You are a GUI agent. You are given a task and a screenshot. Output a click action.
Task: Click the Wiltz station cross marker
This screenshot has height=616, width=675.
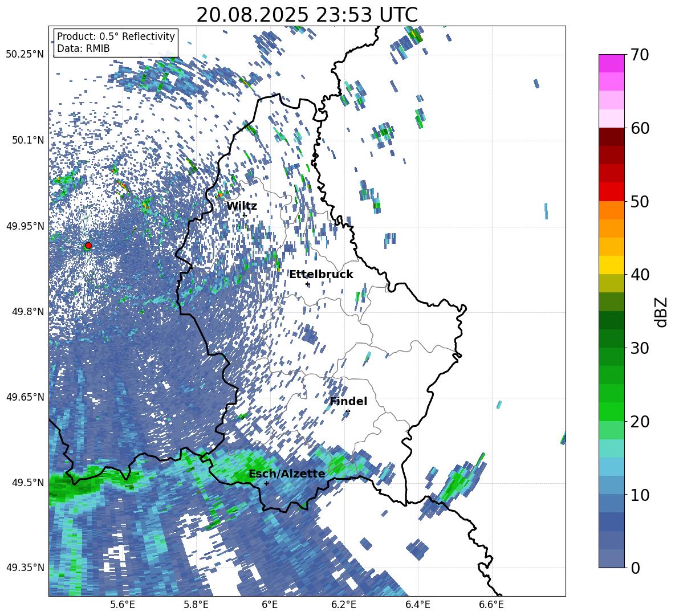tap(245, 215)
